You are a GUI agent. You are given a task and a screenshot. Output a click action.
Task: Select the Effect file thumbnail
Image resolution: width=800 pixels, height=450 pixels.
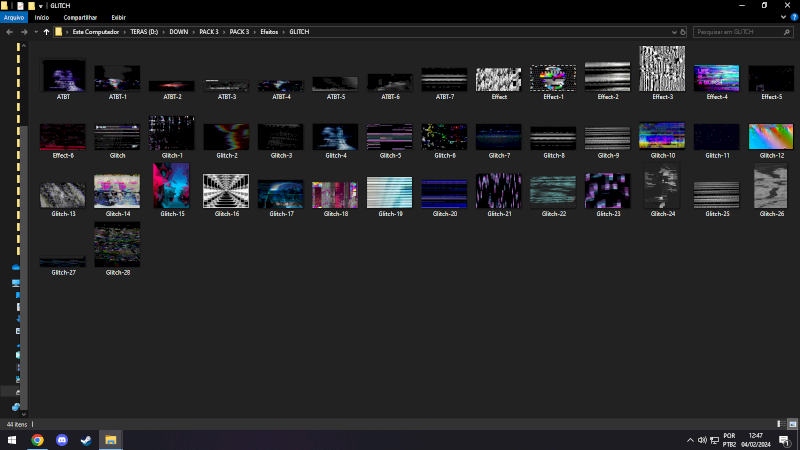498,80
